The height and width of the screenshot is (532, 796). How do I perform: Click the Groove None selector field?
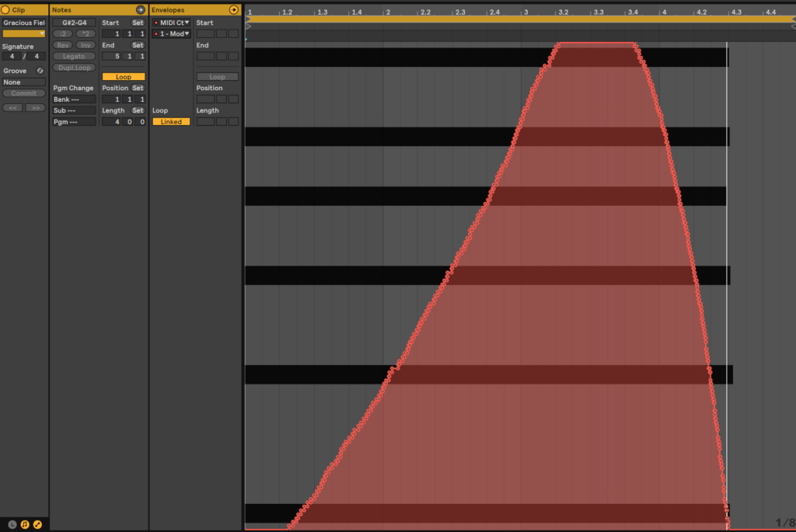(24, 82)
